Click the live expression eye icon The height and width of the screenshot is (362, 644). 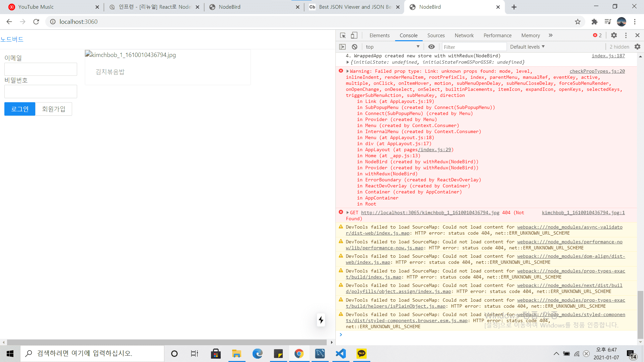tap(431, 47)
